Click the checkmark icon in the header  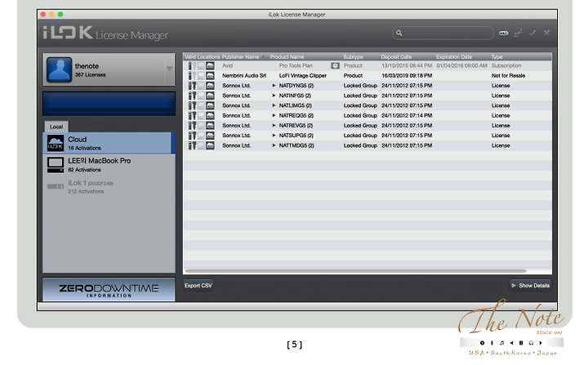(532, 33)
